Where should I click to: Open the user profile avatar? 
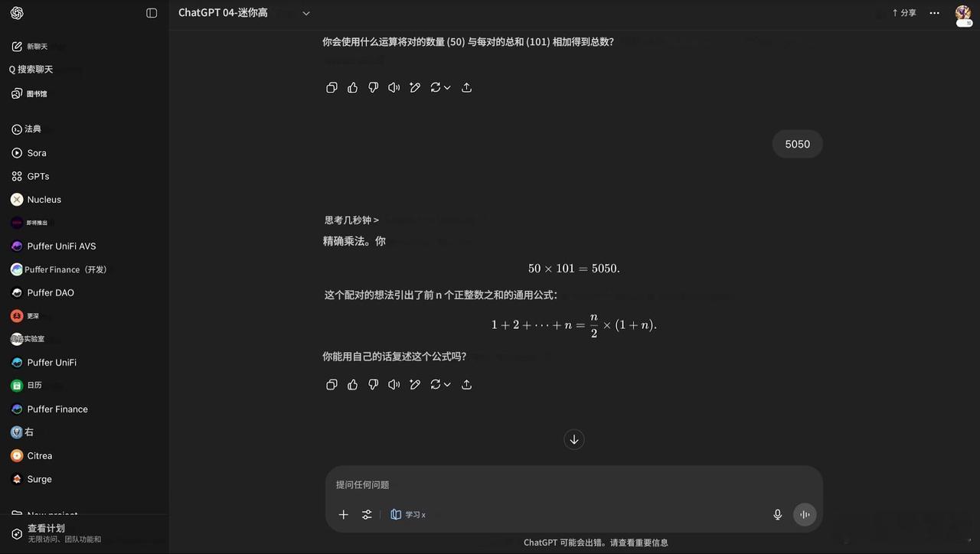963,14
